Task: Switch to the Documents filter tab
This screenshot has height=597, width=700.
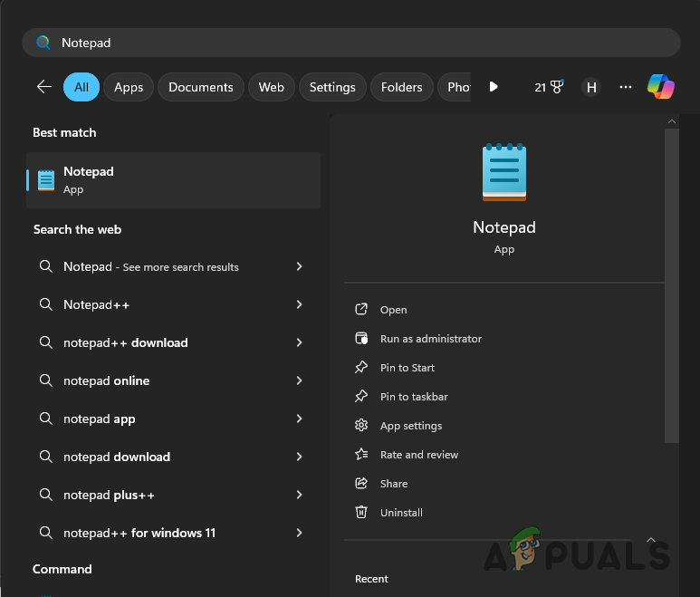Action: point(201,87)
